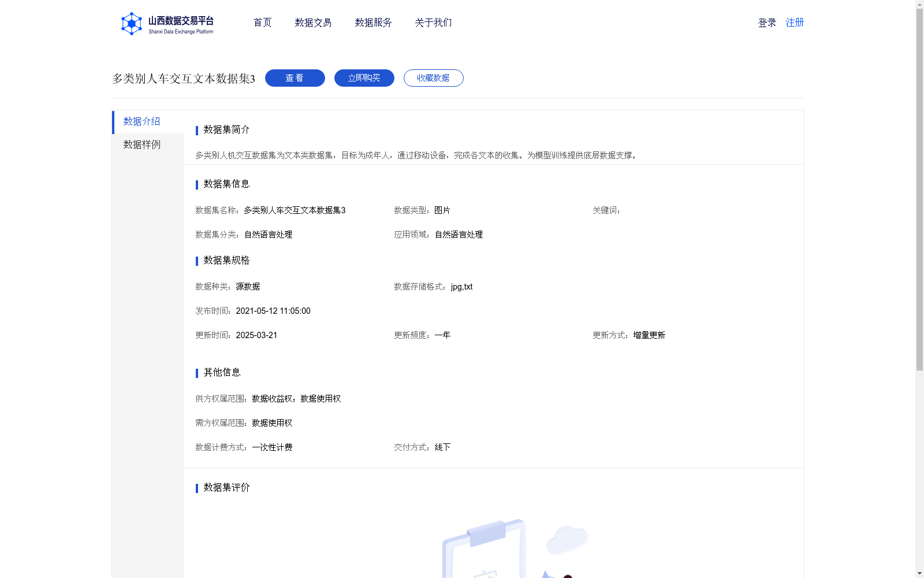924x578 pixels.
Task: Click the 其他信息 section heading
Action: (x=222, y=372)
